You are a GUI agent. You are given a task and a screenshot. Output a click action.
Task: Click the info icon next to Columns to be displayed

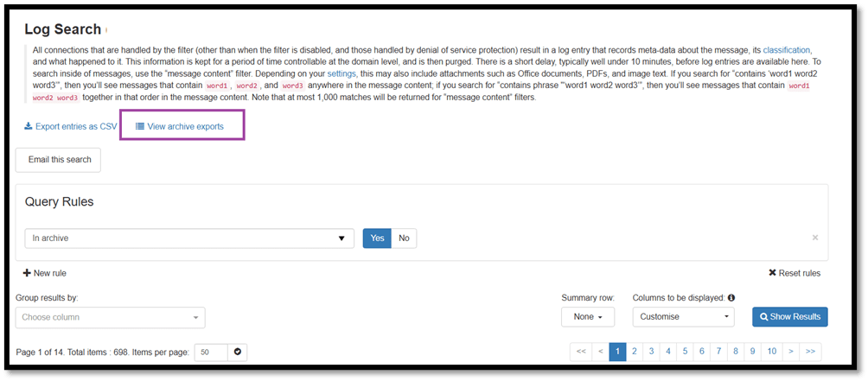coord(731,297)
